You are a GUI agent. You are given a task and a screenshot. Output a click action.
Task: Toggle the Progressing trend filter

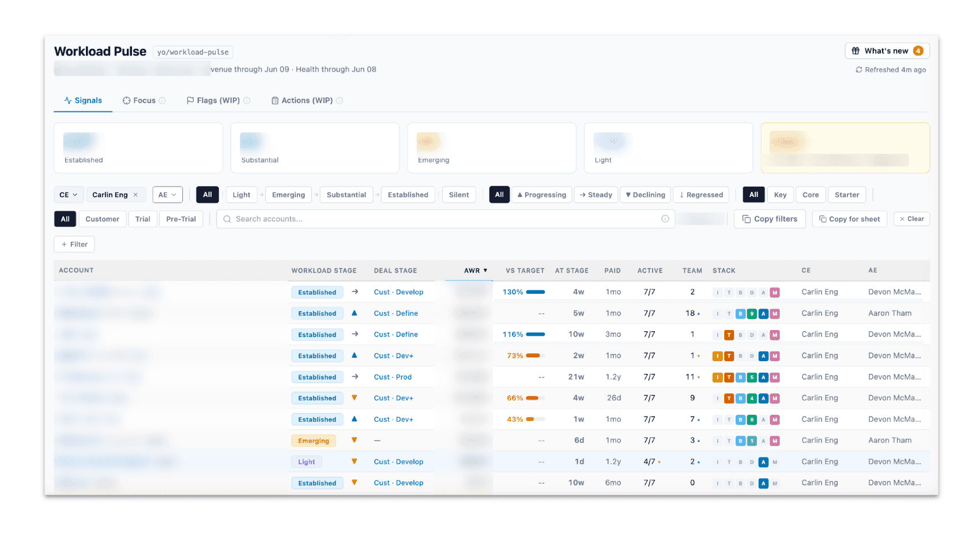tap(542, 195)
